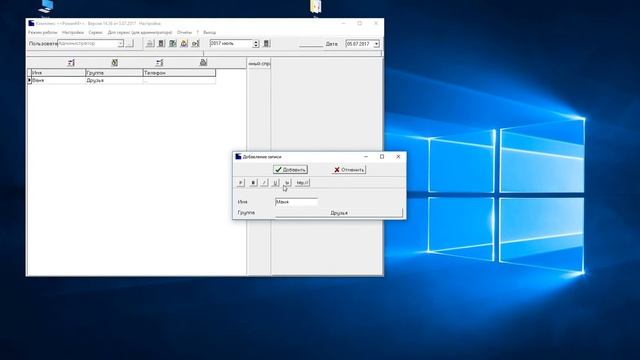
Task: Open the ? help menu
Action: pos(198,32)
